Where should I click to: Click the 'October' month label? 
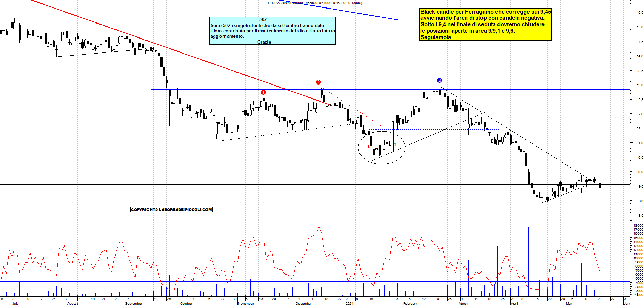(x=186, y=303)
